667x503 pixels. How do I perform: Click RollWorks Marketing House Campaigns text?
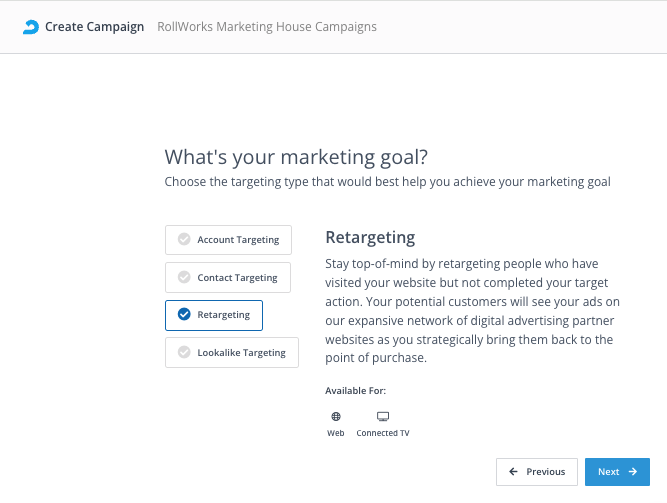(x=267, y=27)
